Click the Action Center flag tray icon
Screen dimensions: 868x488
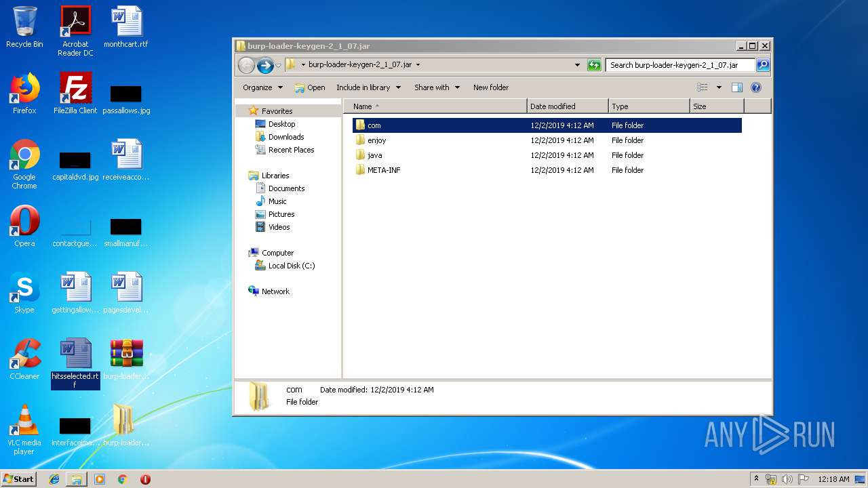(804, 479)
